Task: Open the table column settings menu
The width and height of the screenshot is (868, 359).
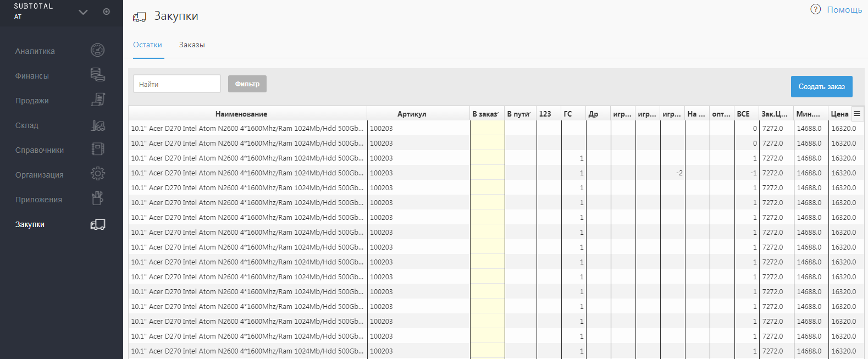Action: point(856,113)
